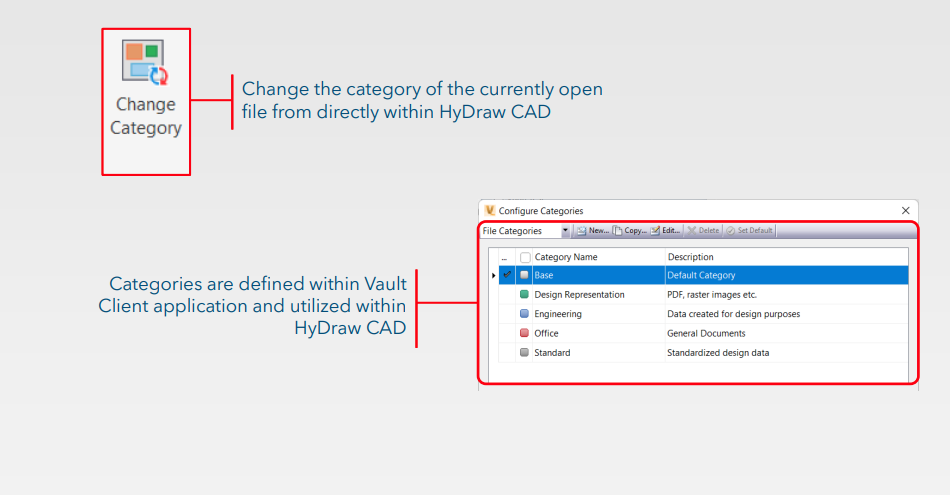Click the Delete toolbar button
The width and height of the screenshot is (950, 495).
(x=703, y=231)
